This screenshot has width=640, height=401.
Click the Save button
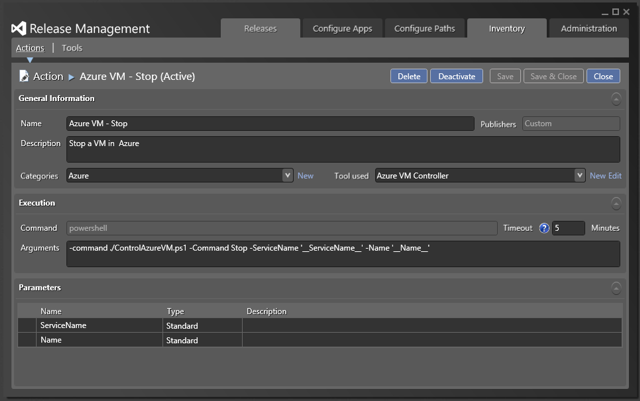click(505, 76)
